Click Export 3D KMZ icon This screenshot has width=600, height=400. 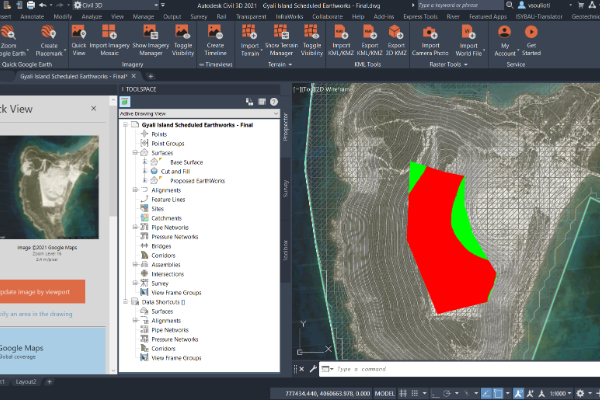click(x=396, y=33)
